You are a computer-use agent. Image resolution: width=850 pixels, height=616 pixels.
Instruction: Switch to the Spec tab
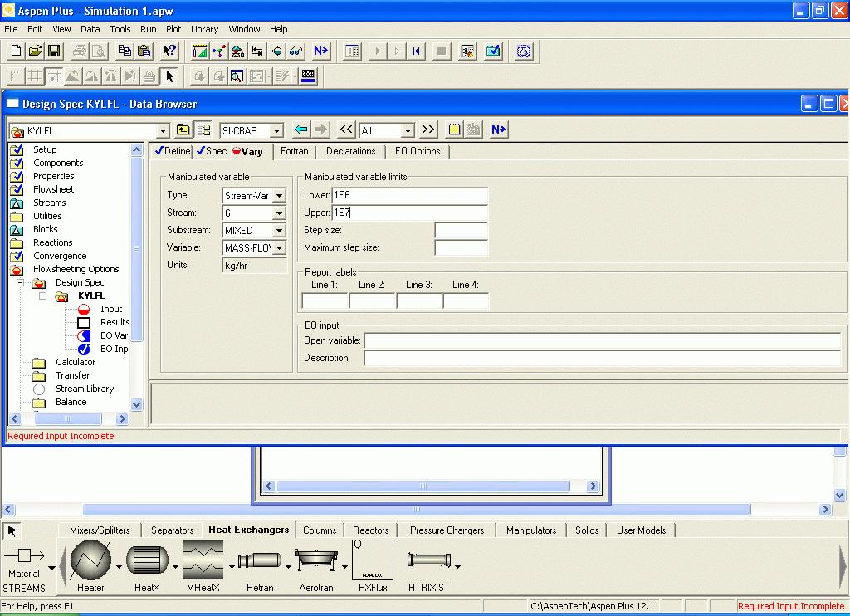[x=212, y=151]
